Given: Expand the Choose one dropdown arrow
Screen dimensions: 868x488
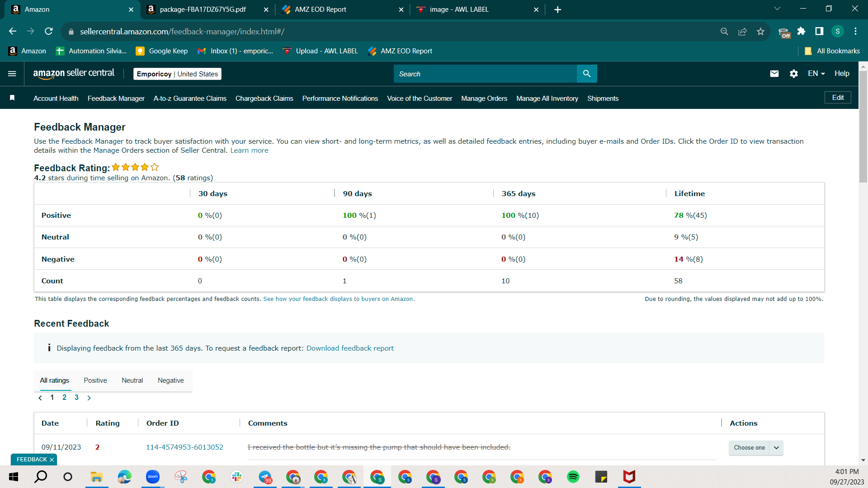Looking at the screenshot, I should click(x=776, y=448).
